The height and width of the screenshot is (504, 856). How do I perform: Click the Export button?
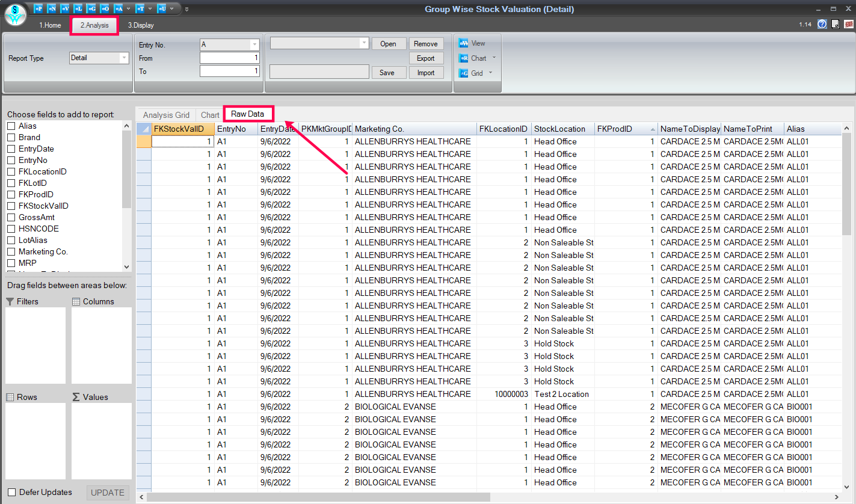click(426, 58)
